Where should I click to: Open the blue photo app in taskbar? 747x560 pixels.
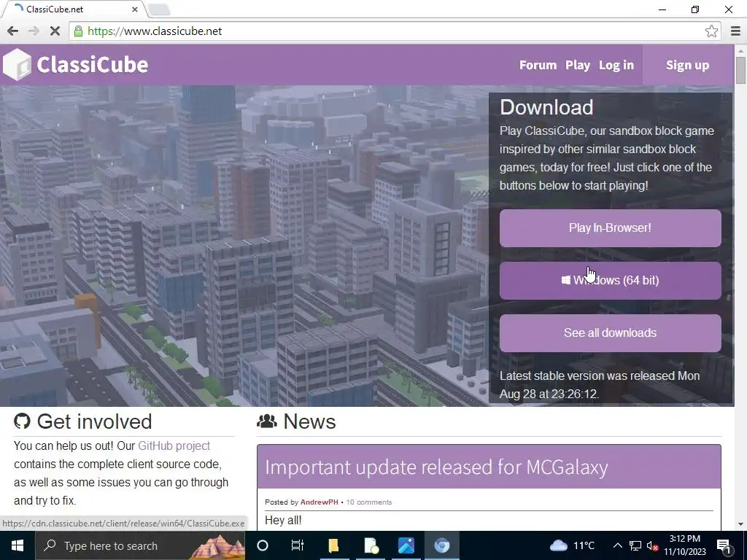(x=406, y=545)
